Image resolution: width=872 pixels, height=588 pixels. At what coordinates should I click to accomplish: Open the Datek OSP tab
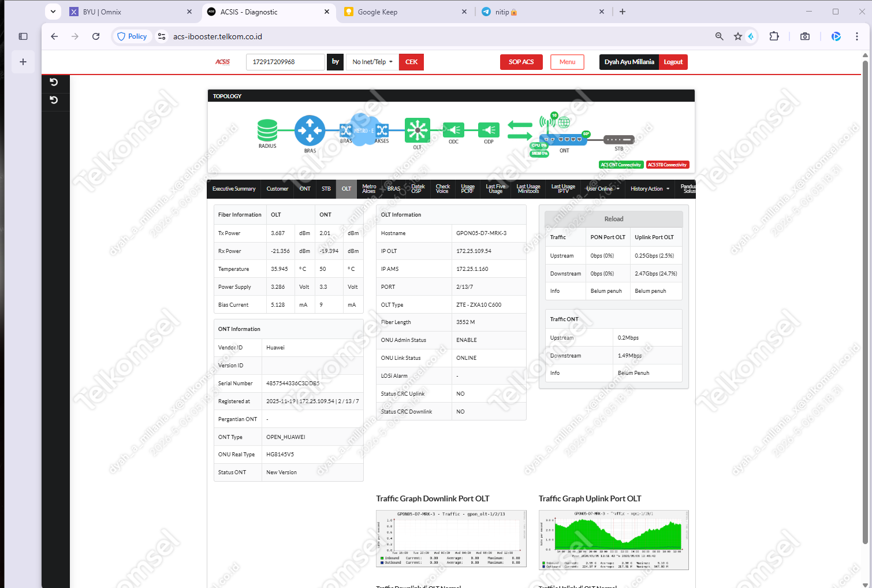[418, 189]
